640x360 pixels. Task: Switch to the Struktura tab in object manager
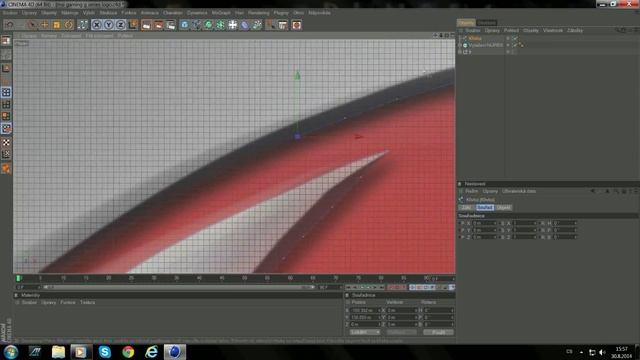coord(487,23)
